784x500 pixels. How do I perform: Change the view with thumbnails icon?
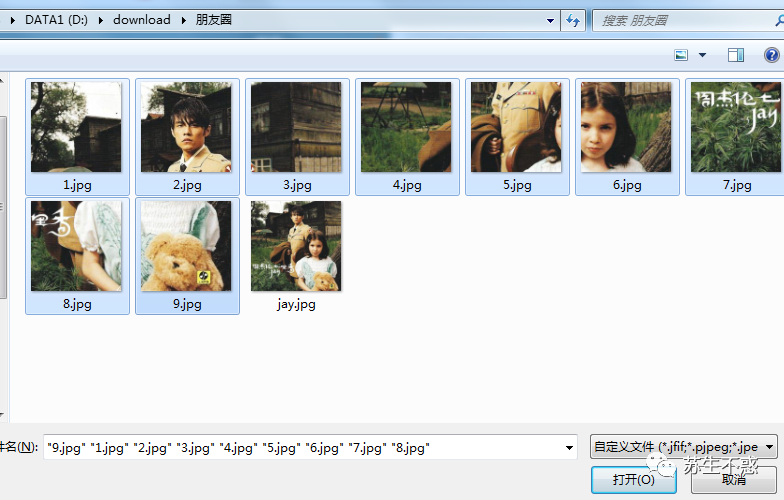[x=681, y=55]
